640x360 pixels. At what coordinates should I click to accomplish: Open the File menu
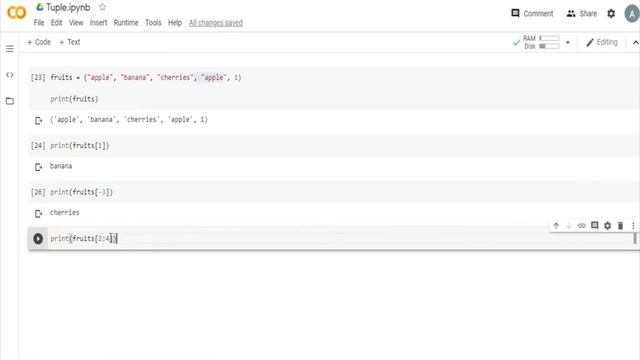coord(39,22)
